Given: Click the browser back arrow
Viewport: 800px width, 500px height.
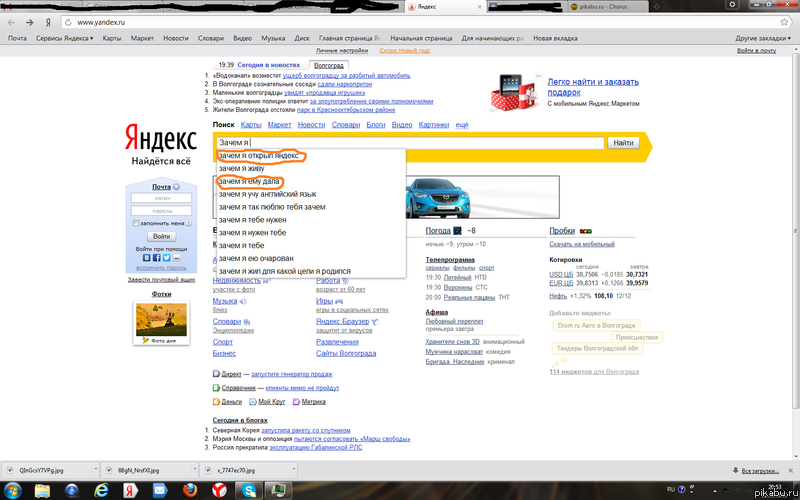Looking at the screenshot, I should click(x=11, y=22).
